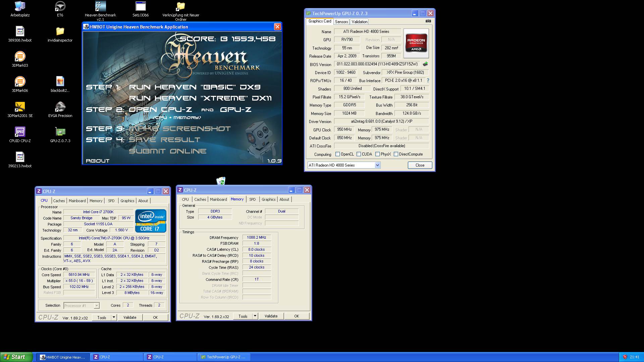Click the Bus Interface question mark help

click(428, 80)
